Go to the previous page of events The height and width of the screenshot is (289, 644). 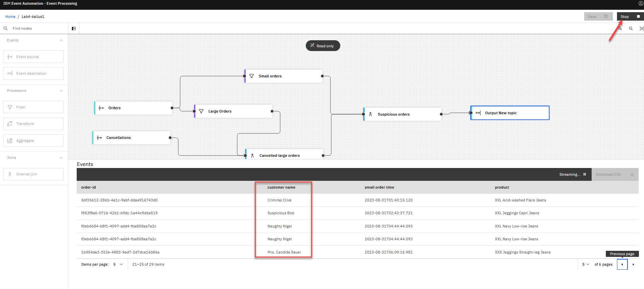[x=622, y=265]
